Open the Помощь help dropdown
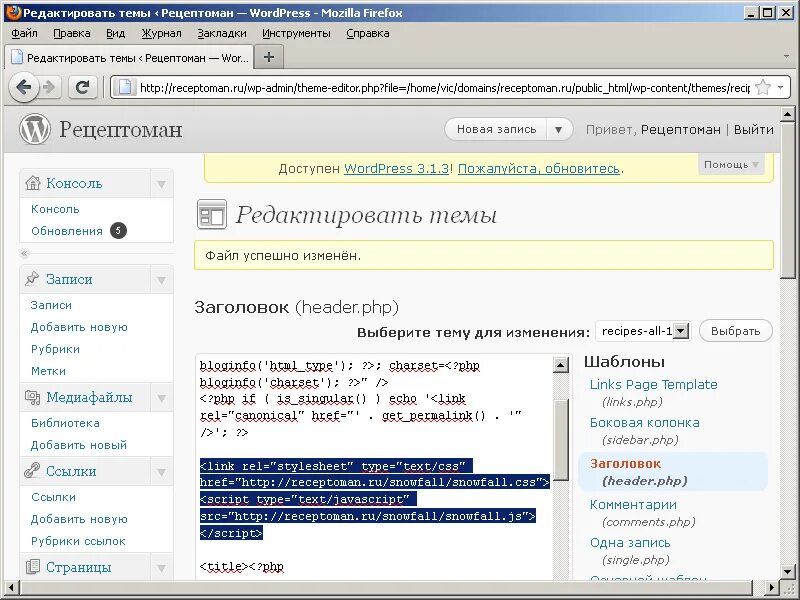Viewport: 800px width, 600px height. pos(731,164)
